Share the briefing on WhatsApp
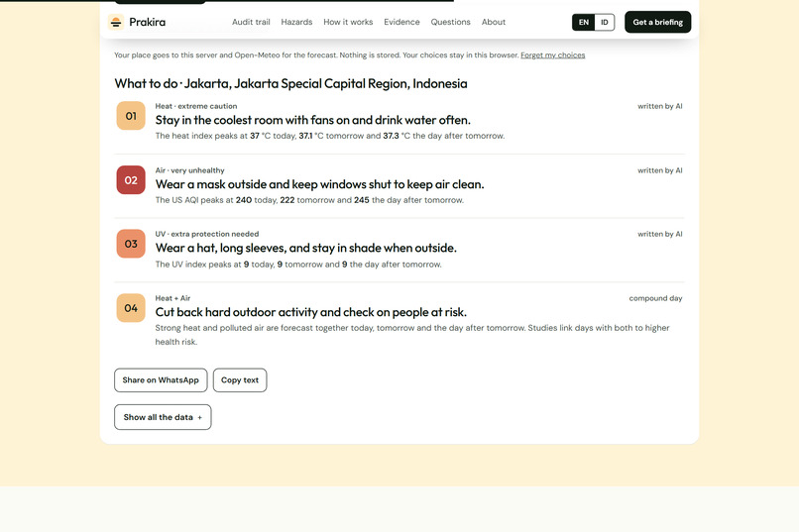The width and height of the screenshot is (799, 532). (x=161, y=380)
